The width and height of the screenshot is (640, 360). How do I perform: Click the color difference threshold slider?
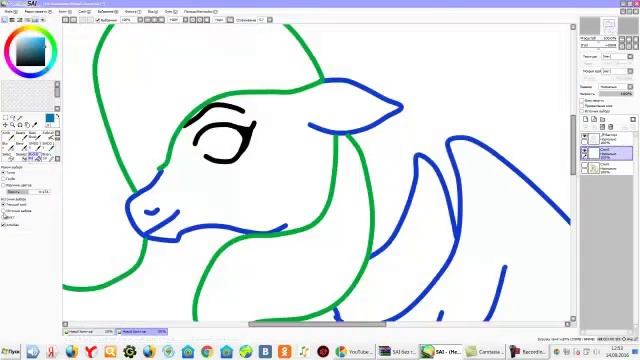[29, 191]
